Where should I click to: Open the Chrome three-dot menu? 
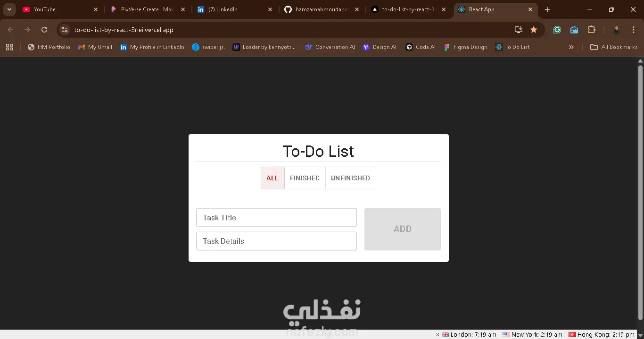(634, 30)
